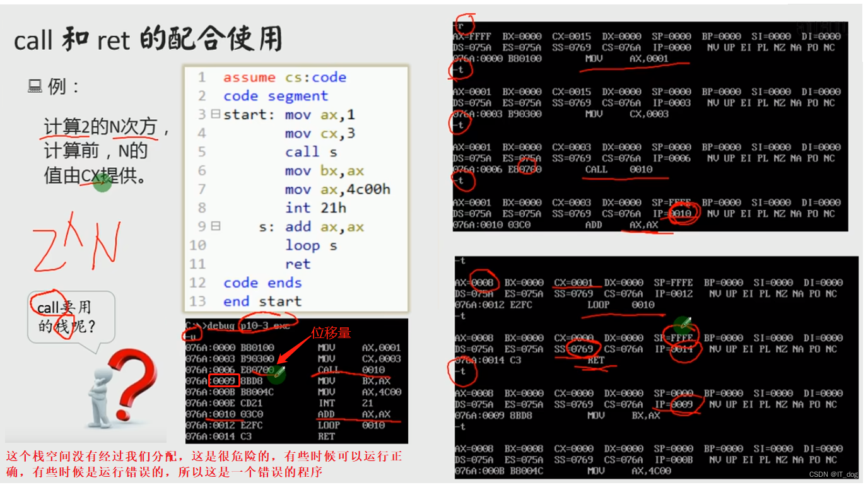This screenshot has width=868, height=485.
Task: Click 'IP=0003' in the top-right terminal
Action: point(672,102)
